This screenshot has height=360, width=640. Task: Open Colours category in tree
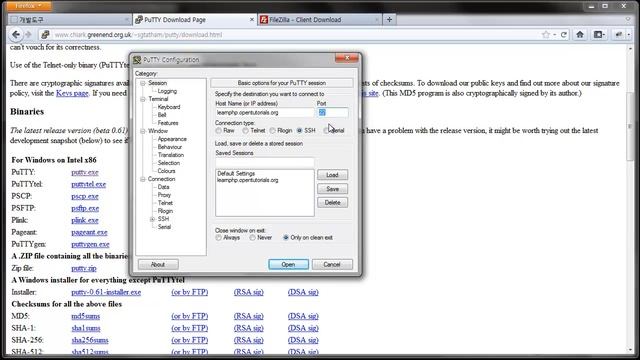pos(166,171)
